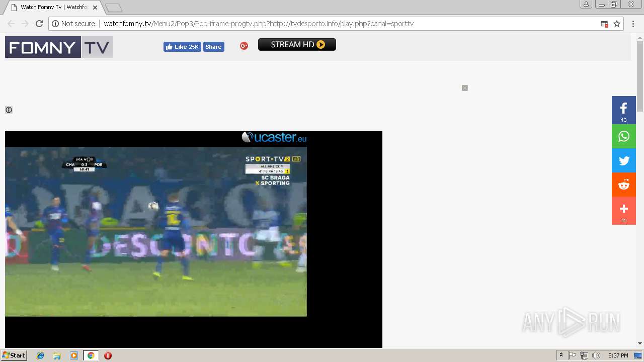The image size is (644, 362).
Task: Share on Facebook via sidebar icon
Action: point(624,110)
